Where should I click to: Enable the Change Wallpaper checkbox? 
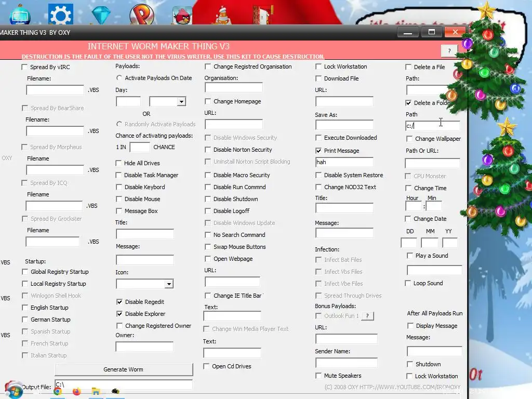(x=409, y=139)
